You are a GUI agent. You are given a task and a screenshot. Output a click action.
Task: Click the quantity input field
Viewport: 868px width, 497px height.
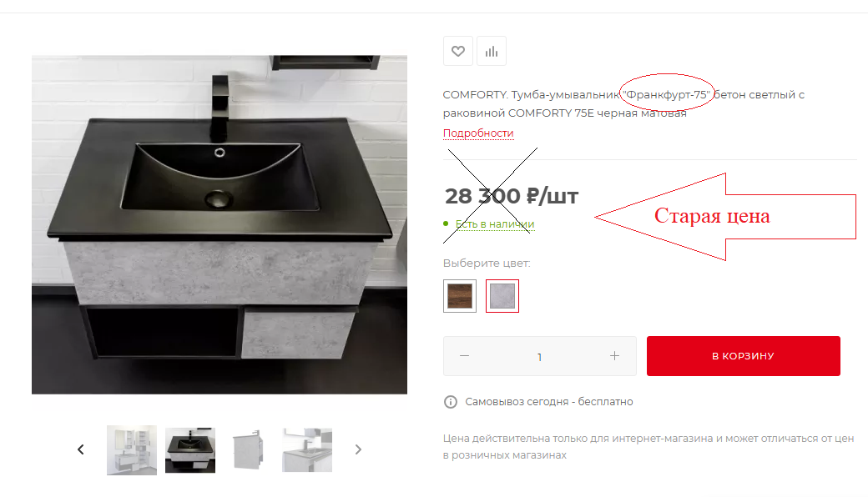[x=540, y=357]
